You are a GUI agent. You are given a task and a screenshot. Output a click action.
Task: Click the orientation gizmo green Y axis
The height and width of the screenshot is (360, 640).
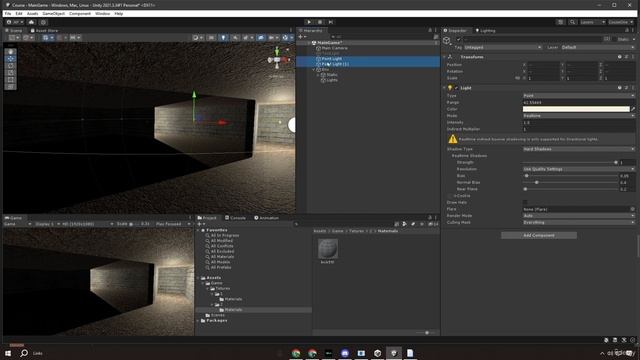coord(277,51)
